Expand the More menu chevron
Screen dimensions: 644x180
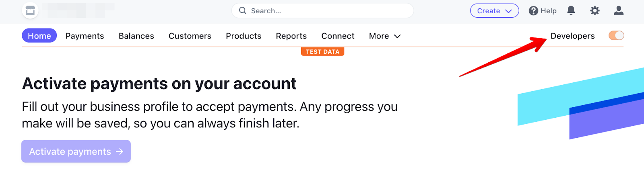[397, 36]
